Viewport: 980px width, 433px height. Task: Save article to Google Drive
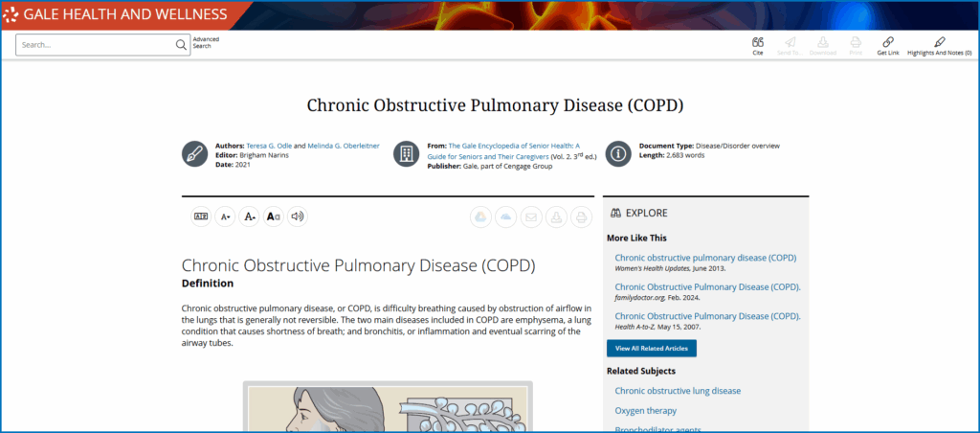click(x=480, y=217)
